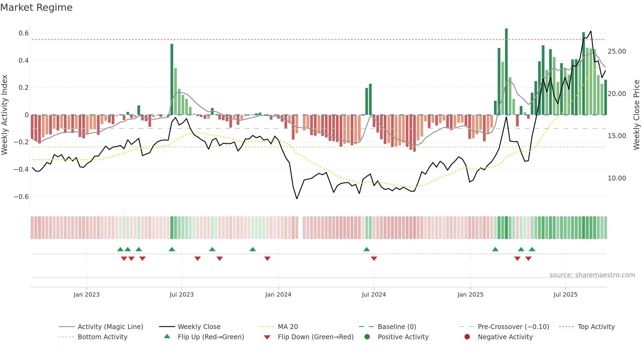Click the tallest green activity bar above Top Activity

(x=506, y=72)
